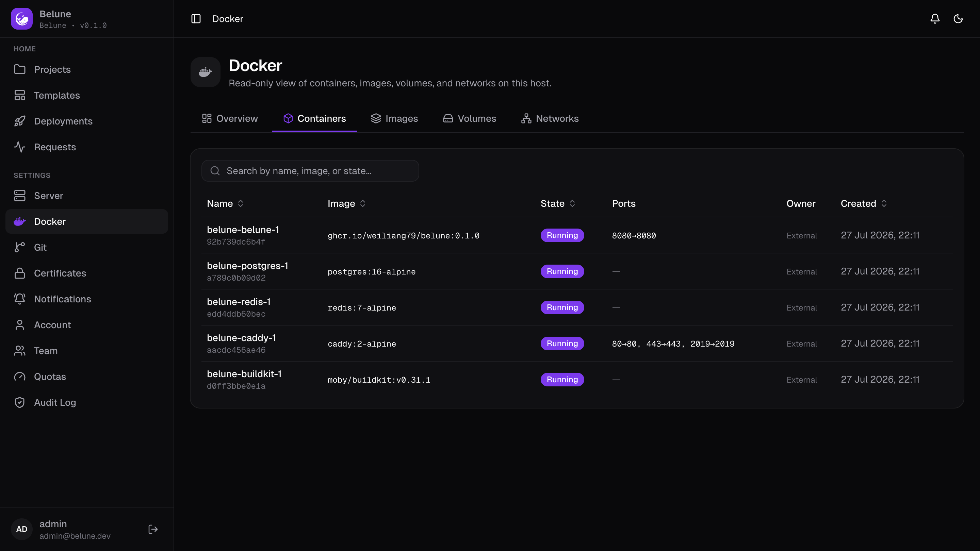Screen dimensions: 980x551
Task: Click image moby/buildkit:v0.31.1
Action: click(378, 380)
